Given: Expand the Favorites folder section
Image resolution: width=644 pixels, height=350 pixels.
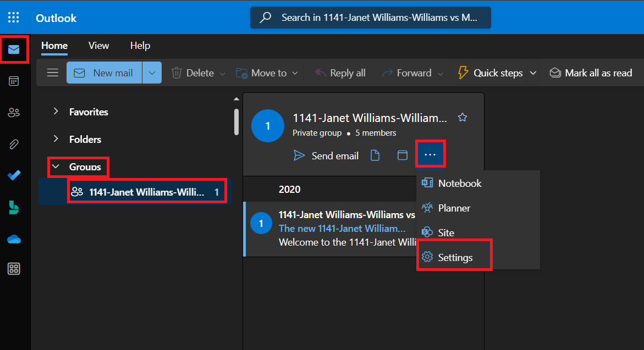Looking at the screenshot, I should point(56,112).
